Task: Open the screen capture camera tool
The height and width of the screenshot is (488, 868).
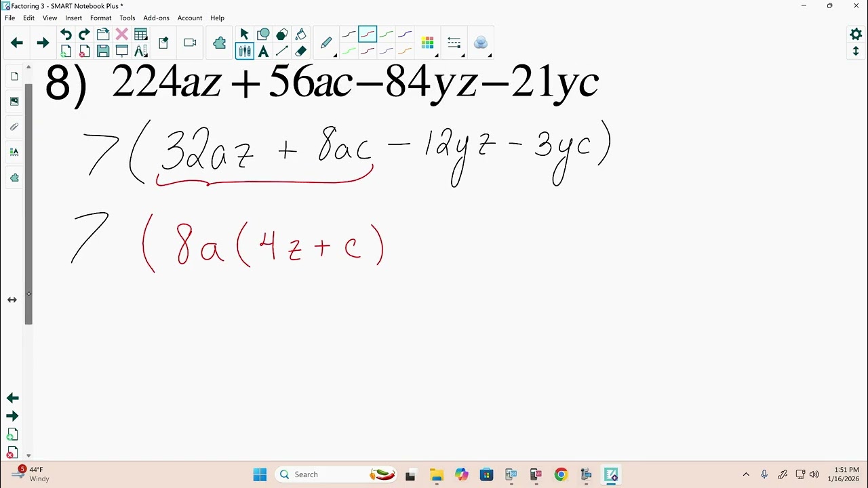Action: 190,43
